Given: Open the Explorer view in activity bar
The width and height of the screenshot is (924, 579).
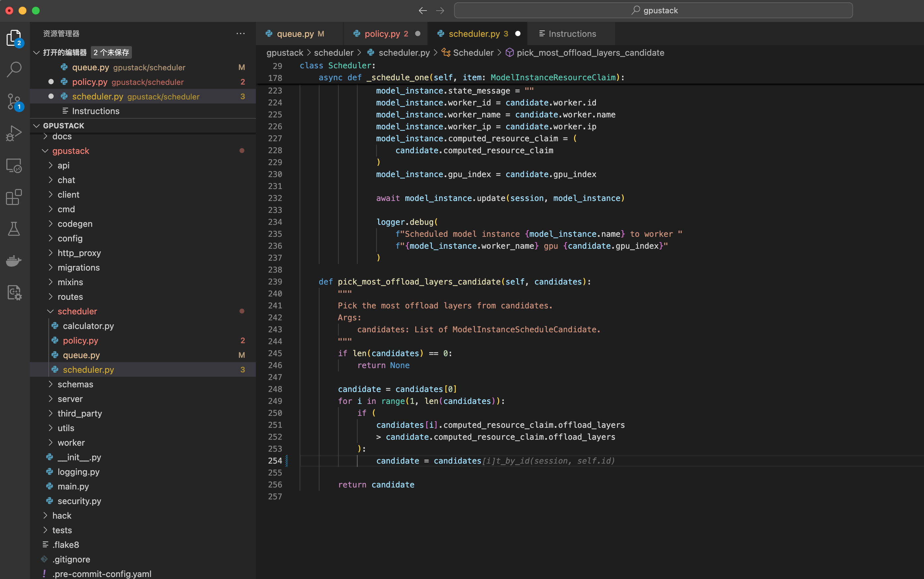Looking at the screenshot, I should pos(14,37).
